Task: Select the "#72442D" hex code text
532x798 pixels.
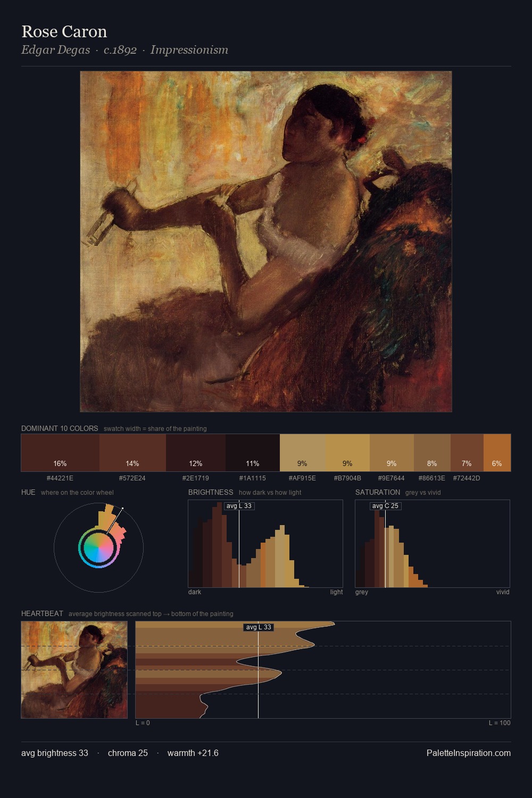Action: pos(467,478)
